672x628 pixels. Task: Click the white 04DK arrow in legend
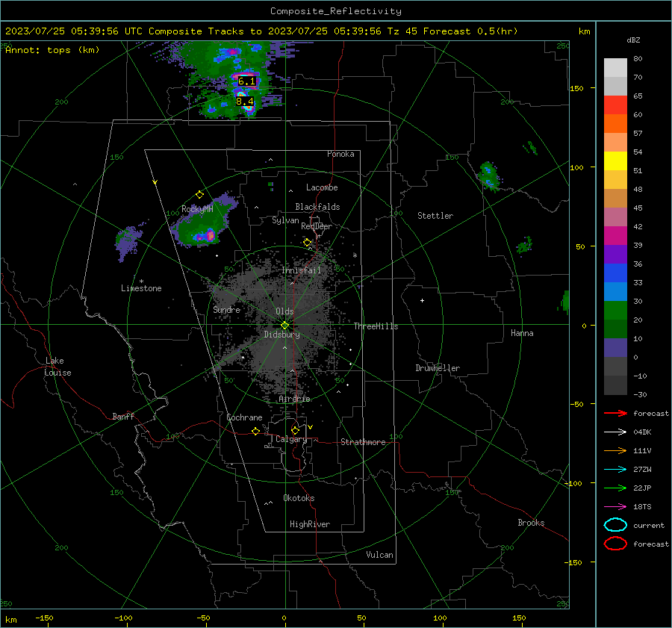pyautogui.click(x=615, y=432)
